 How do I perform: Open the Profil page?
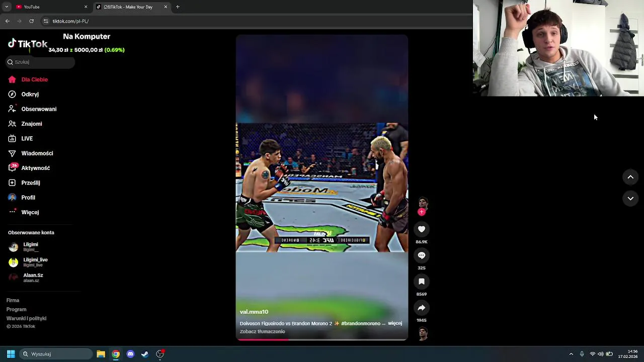(x=22, y=198)
